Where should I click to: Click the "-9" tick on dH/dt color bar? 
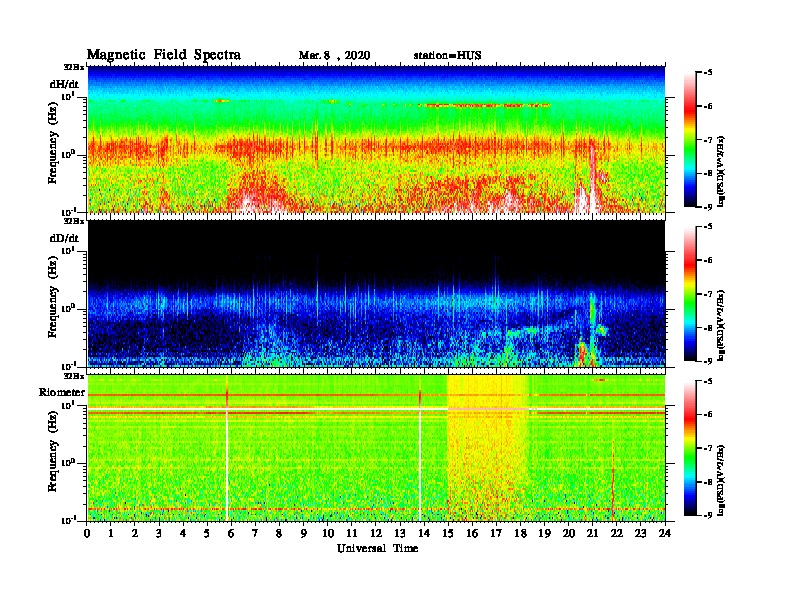(x=708, y=207)
